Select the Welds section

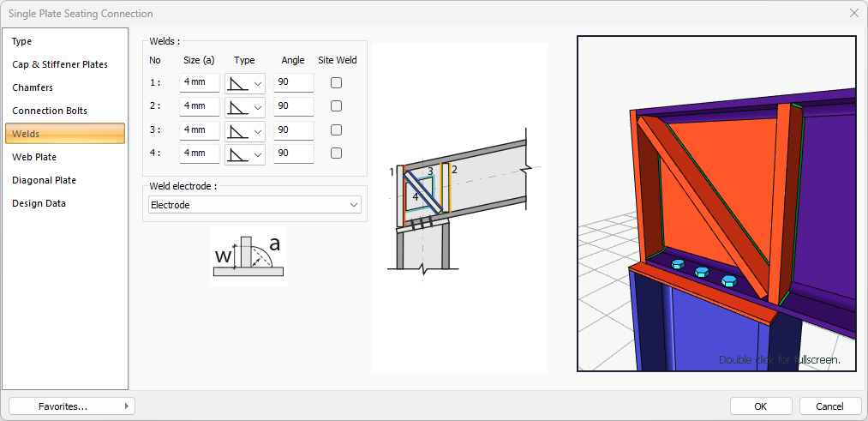(x=65, y=134)
